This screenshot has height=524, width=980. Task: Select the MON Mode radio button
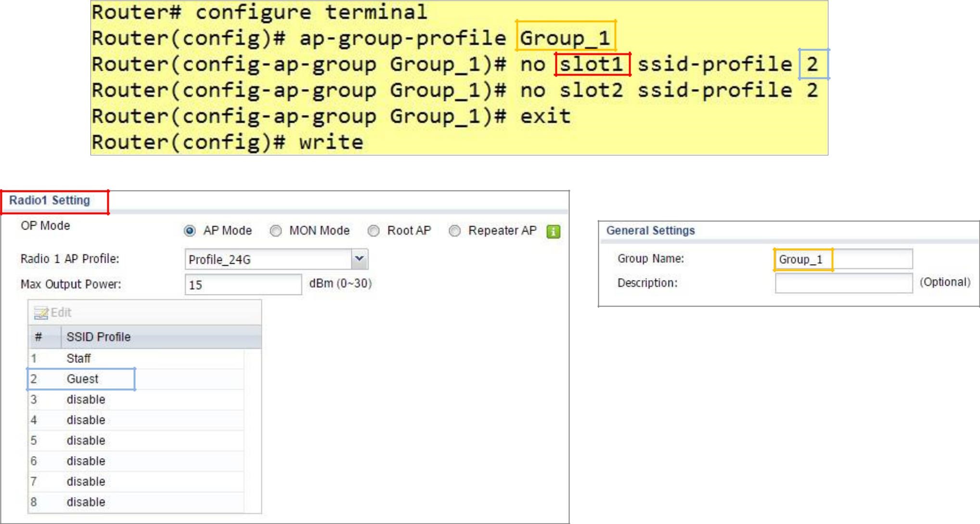click(276, 231)
